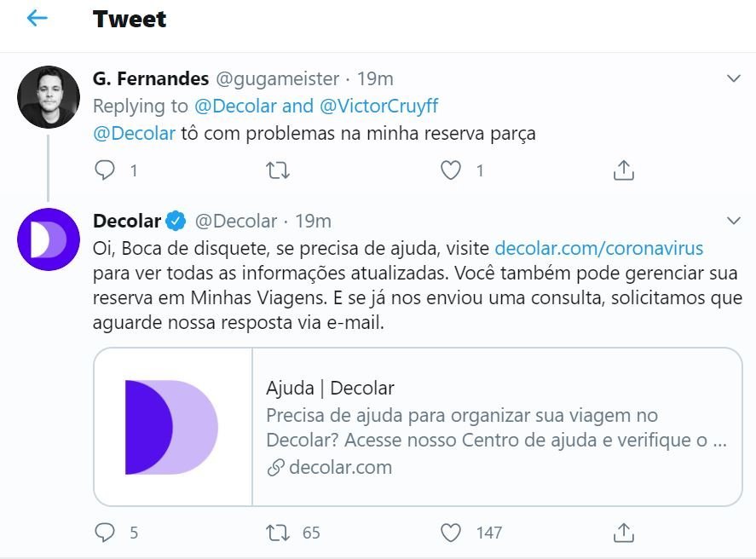The image size is (756, 559).
Task: Open G. Fernandes' profile picture
Action: coord(49,97)
